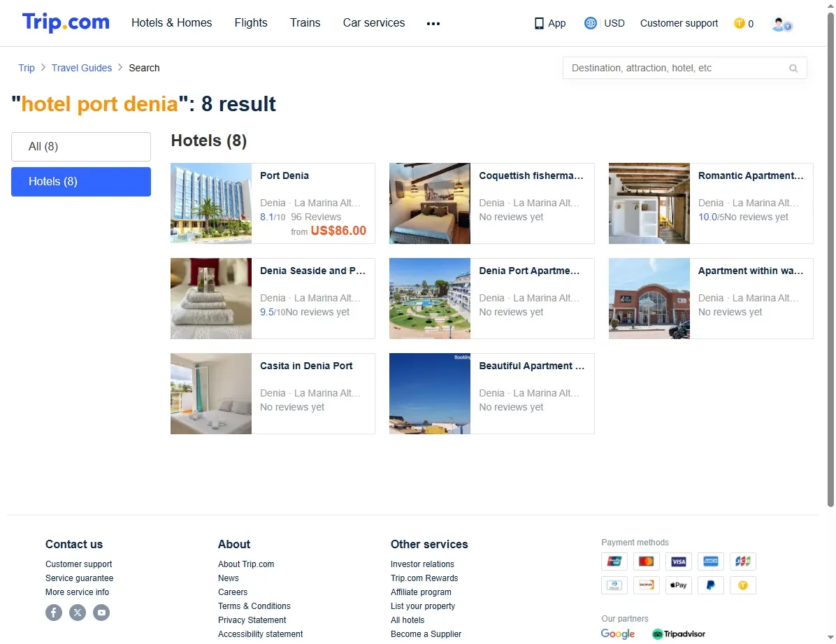Open Casita in Denia Port photo
836x644 pixels.
click(x=211, y=394)
